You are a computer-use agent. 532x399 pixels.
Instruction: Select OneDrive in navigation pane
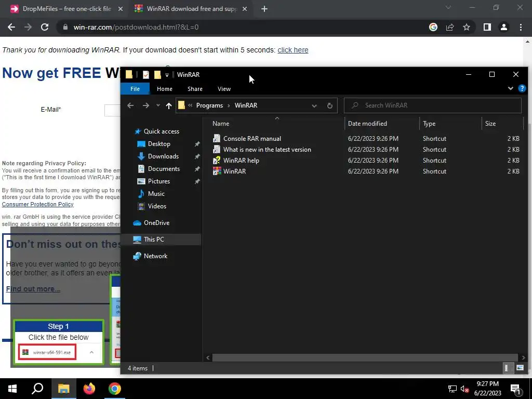pyautogui.click(x=156, y=223)
